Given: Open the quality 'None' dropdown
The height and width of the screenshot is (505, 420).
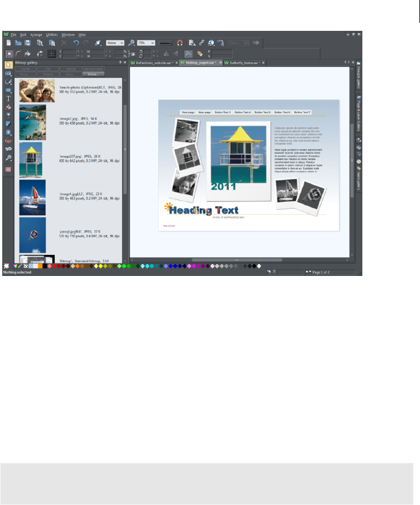Looking at the screenshot, I should click(x=115, y=43).
